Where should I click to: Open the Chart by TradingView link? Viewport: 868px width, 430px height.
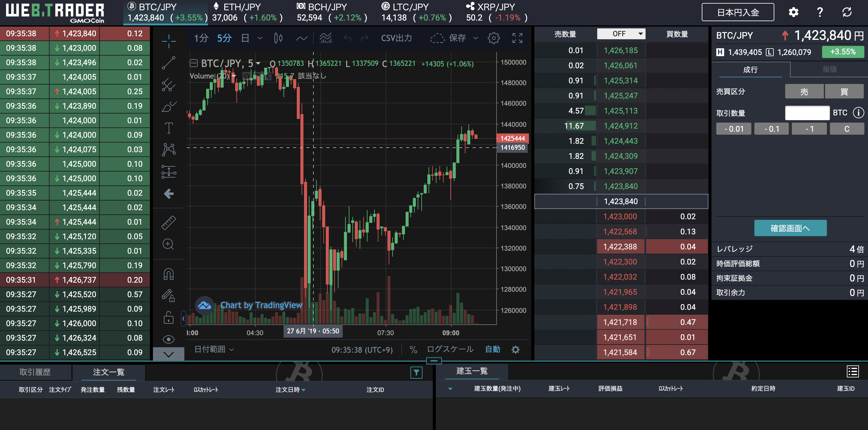click(261, 305)
